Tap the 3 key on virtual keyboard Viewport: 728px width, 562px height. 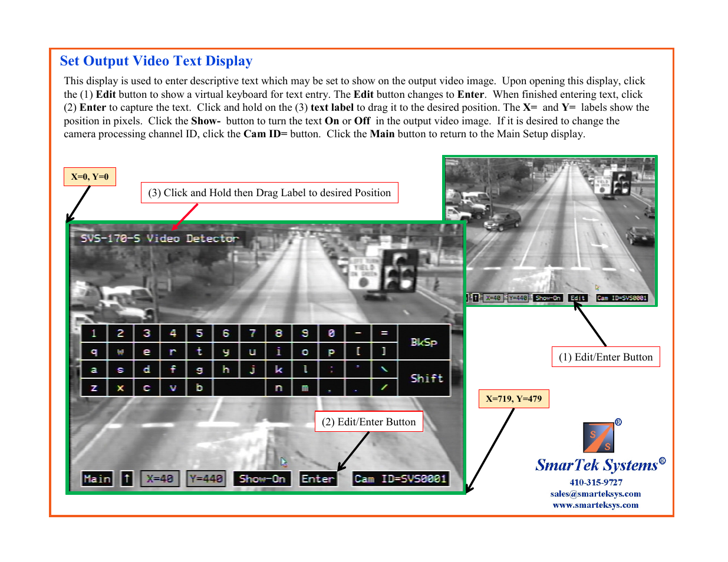point(147,333)
